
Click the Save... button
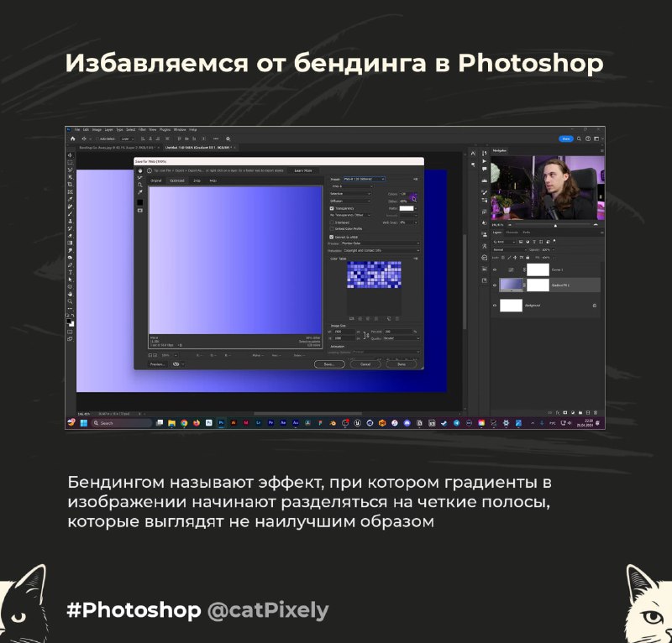pyautogui.click(x=329, y=364)
